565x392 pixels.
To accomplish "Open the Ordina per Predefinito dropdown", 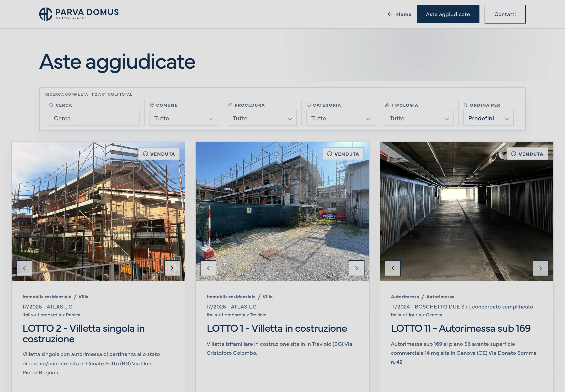I will coord(488,118).
